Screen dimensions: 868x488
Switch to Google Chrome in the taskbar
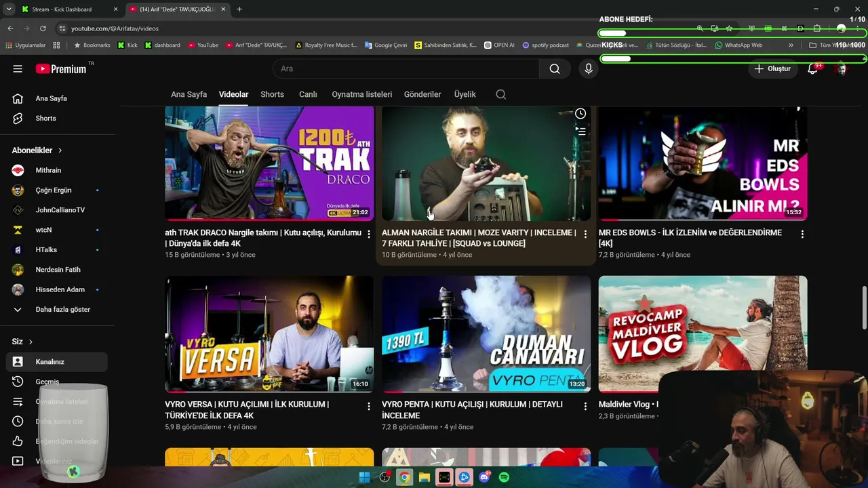[x=404, y=477]
